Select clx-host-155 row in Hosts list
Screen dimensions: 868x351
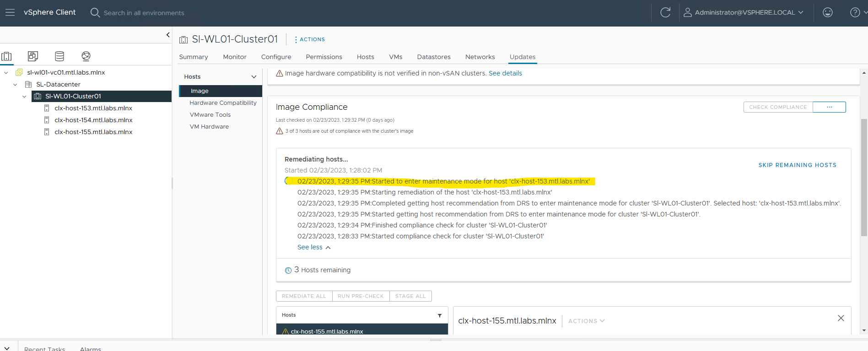(x=362, y=329)
